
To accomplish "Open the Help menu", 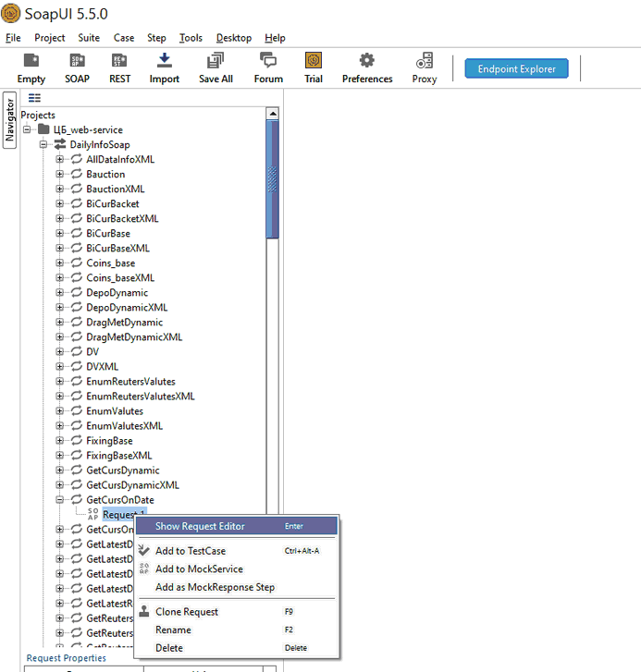I will 275,38.
